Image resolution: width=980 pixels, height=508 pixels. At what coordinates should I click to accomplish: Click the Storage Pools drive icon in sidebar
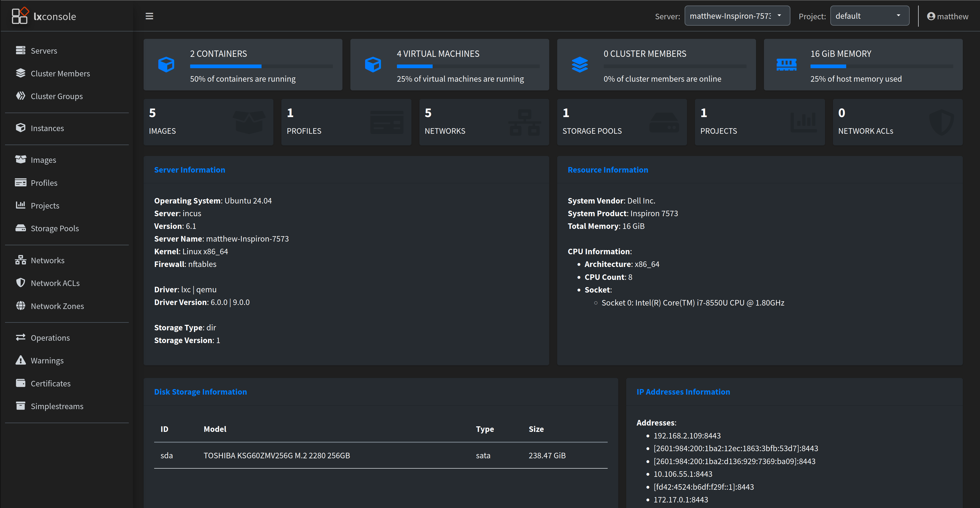click(x=21, y=228)
